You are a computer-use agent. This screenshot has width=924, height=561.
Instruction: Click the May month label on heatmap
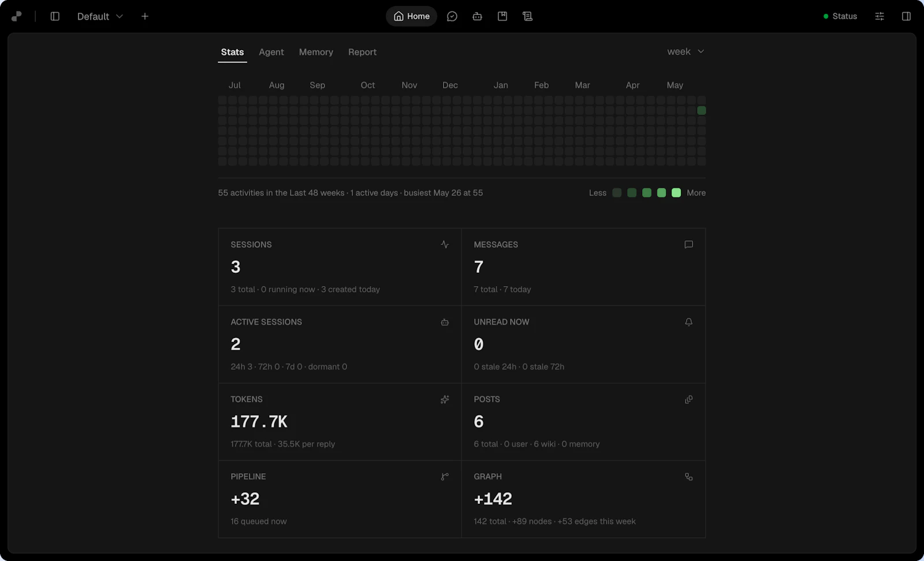click(x=675, y=85)
